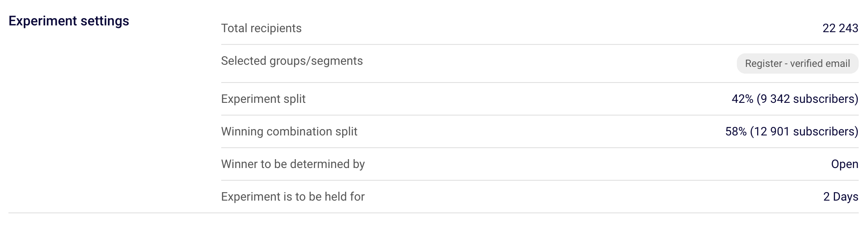Click the word Total in first row
The height and width of the screenshot is (226, 868).
(234, 28)
